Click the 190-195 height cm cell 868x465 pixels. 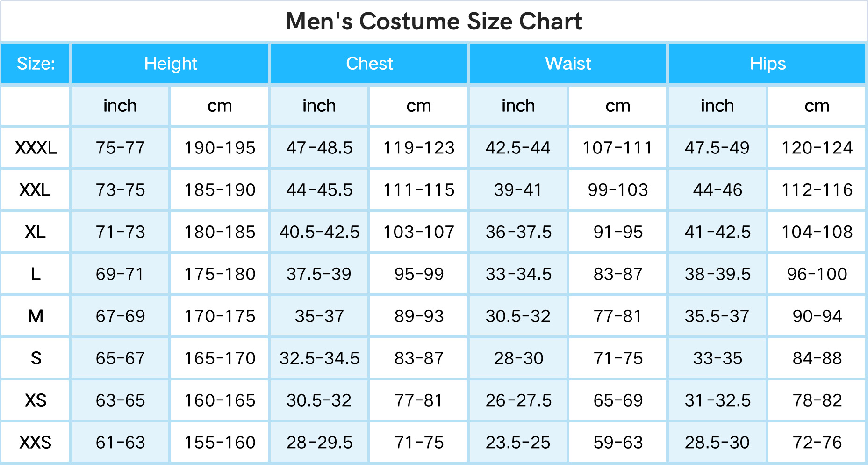[220, 148]
